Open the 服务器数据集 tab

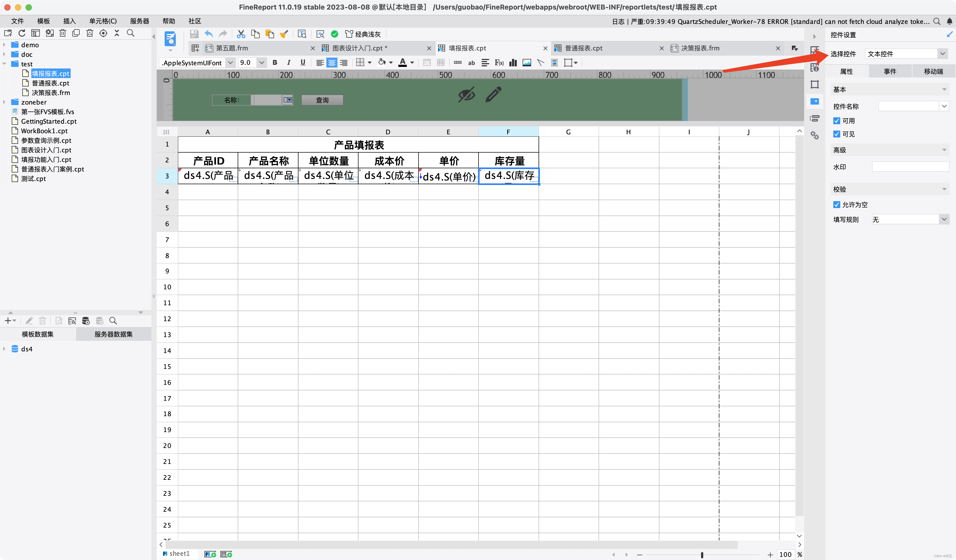113,334
